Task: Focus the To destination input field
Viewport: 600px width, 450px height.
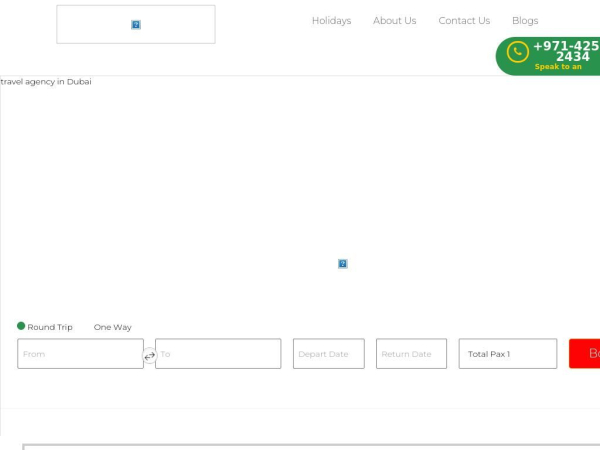Action: point(218,354)
